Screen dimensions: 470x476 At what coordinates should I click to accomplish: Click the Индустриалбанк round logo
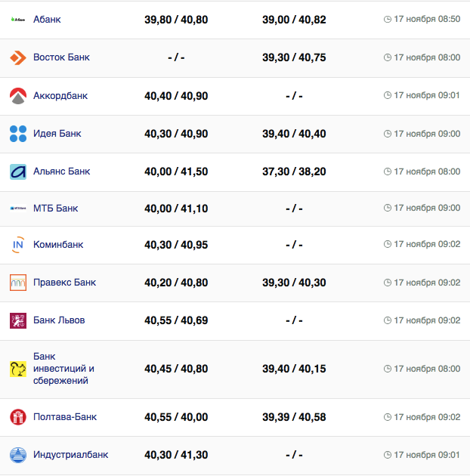click(18, 455)
